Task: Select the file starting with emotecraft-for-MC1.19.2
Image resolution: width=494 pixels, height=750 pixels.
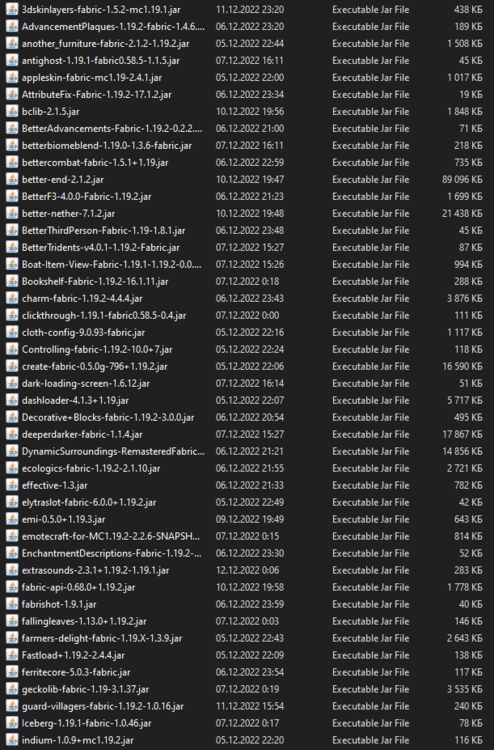Action: point(110,536)
